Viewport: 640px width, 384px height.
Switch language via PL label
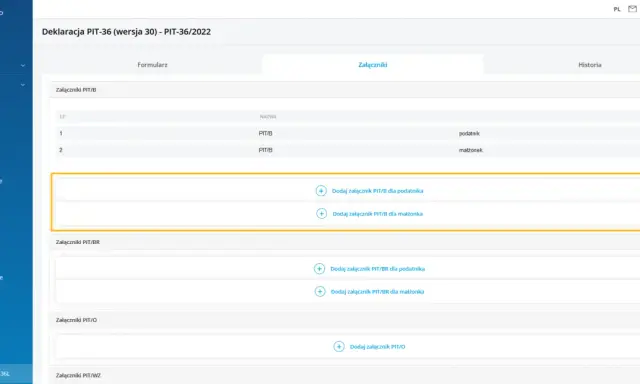[x=617, y=9]
